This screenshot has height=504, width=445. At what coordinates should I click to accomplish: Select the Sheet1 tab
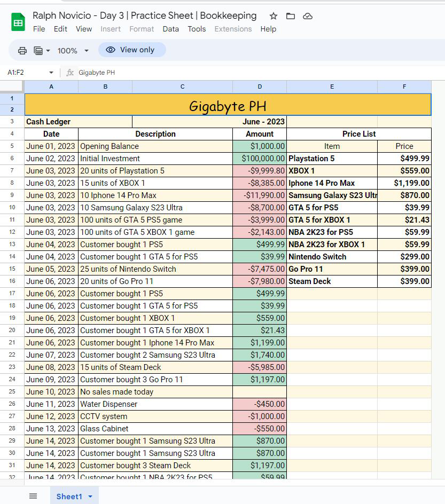tap(69, 497)
